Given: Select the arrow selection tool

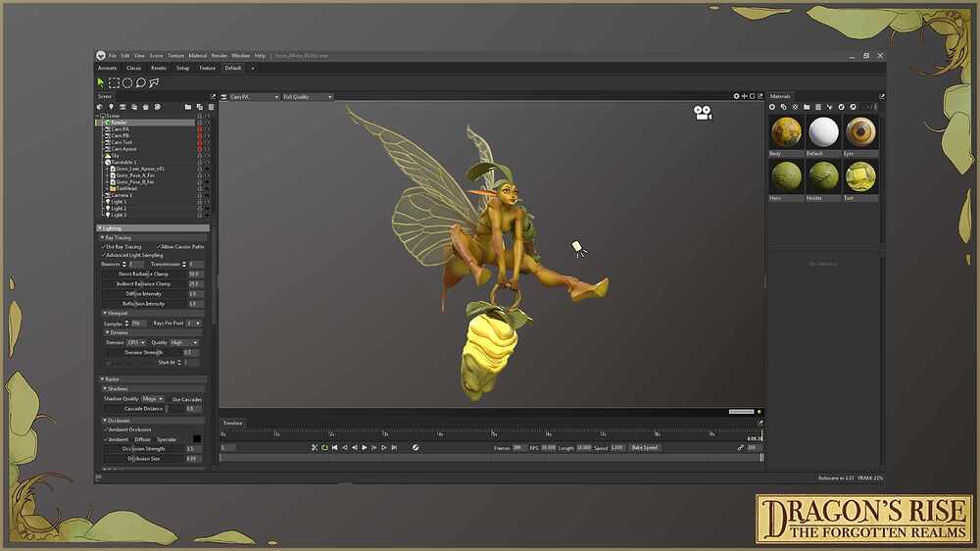Looking at the screenshot, I should 101,82.
